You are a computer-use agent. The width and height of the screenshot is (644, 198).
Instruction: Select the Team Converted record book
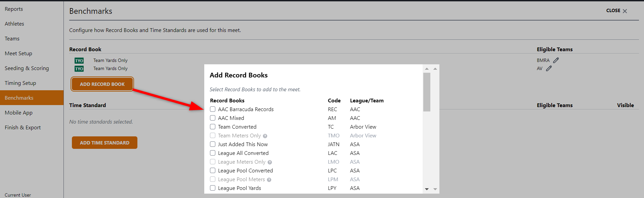coord(213,127)
